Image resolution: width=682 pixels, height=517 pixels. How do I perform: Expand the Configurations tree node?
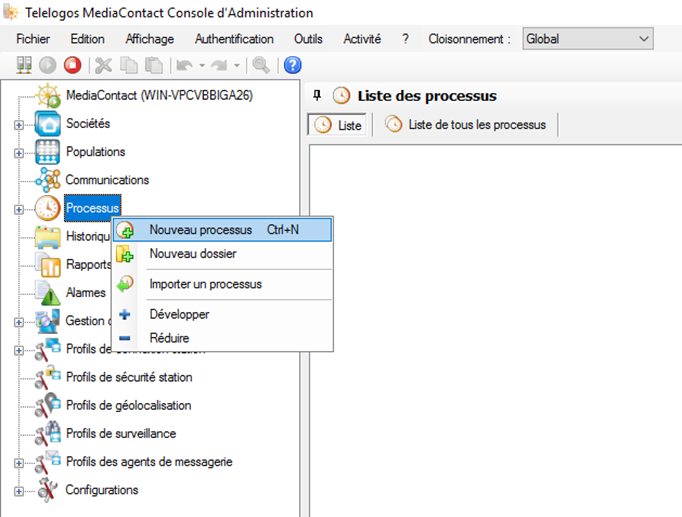[19, 491]
